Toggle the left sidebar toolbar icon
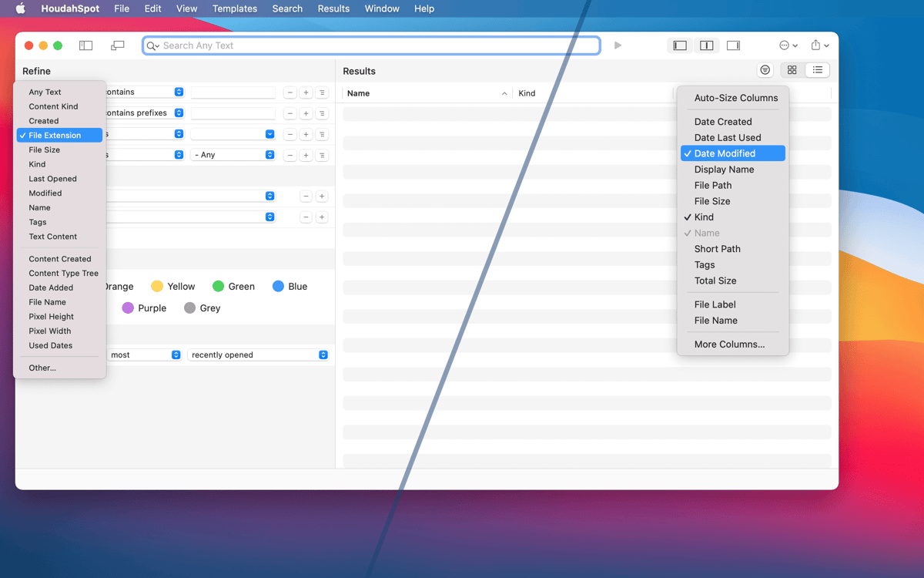This screenshot has height=578, width=924. click(85, 45)
